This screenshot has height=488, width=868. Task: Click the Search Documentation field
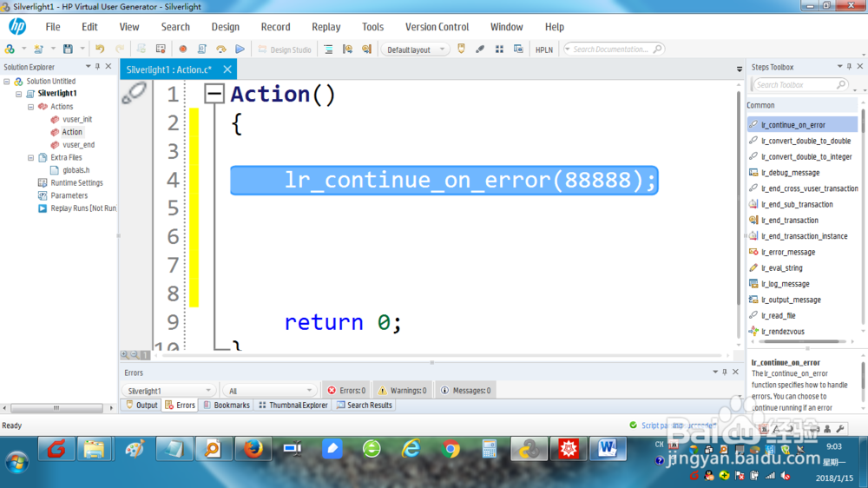614,49
